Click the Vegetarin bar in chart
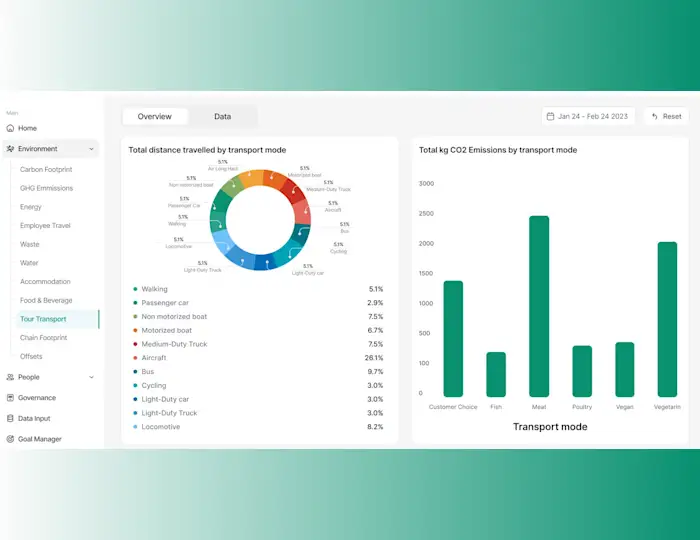The width and height of the screenshot is (700, 540). (667, 320)
